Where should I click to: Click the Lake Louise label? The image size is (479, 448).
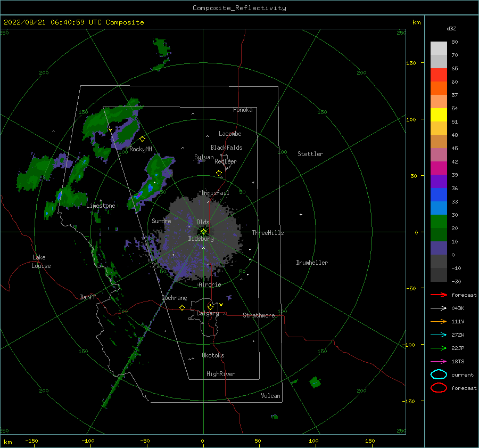[41, 262]
